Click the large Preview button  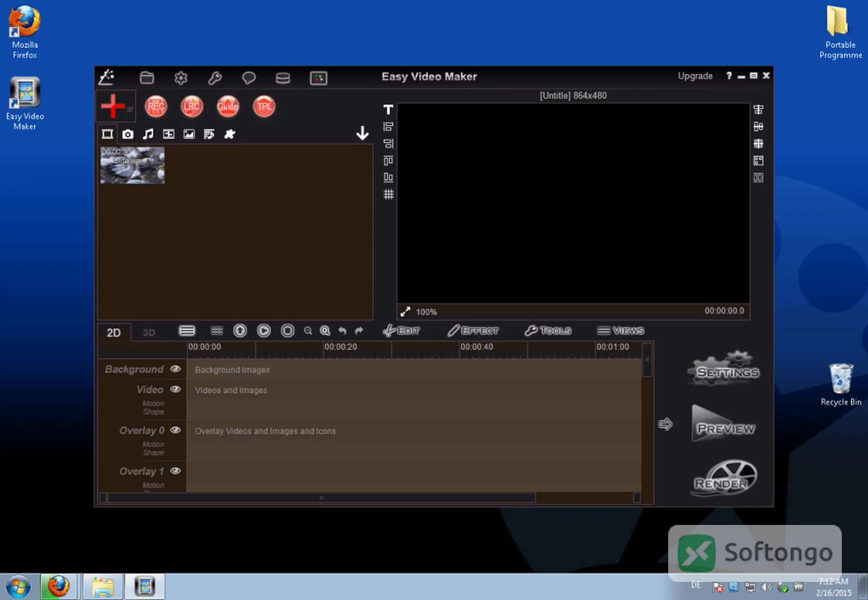click(x=724, y=424)
